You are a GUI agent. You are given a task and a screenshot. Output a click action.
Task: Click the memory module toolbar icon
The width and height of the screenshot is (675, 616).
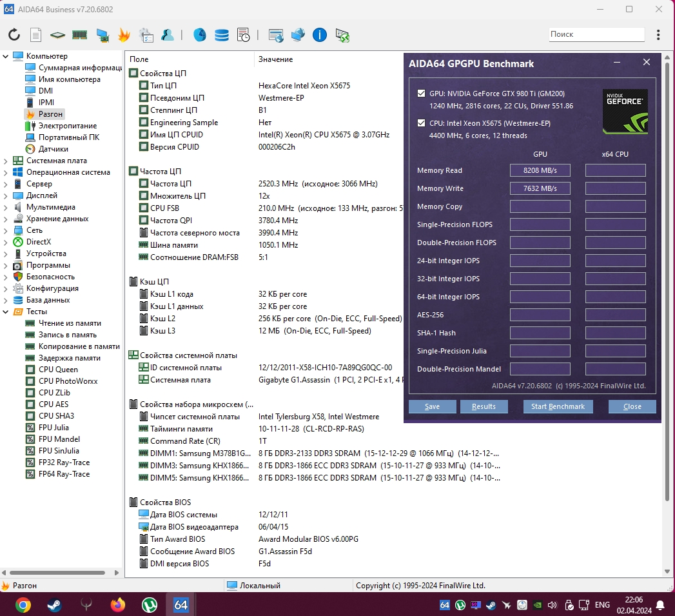coord(80,35)
